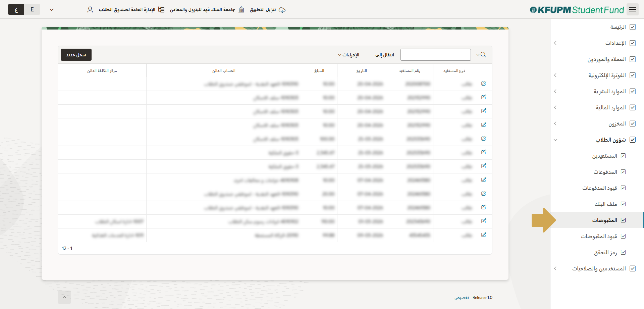
Task: Edit the eleventh table row with pencil icon
Action: [484, 221]
